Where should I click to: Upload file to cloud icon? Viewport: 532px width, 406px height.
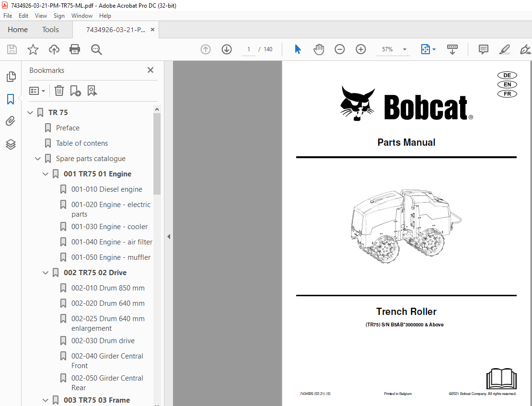(x=54, y=49)
